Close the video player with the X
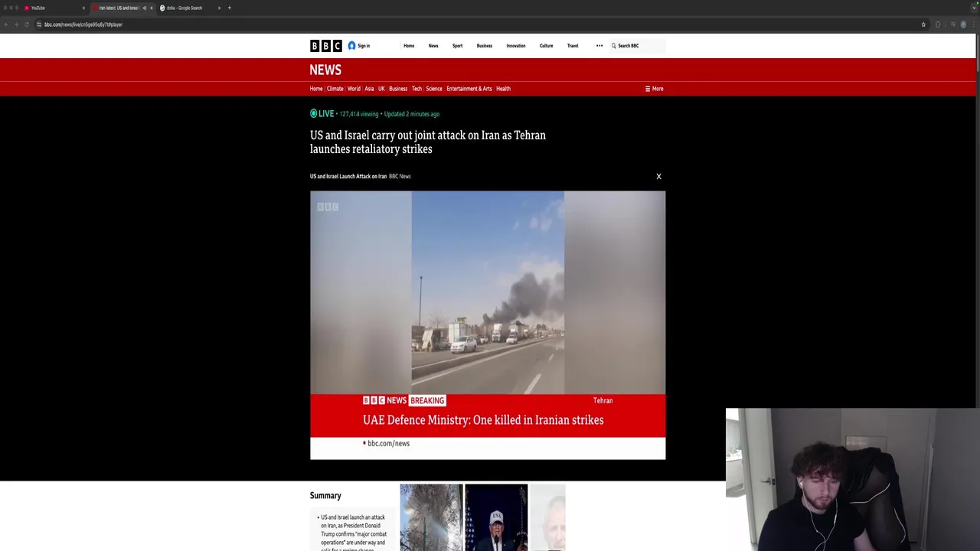980x551 pixels. (x=658, y=176)
